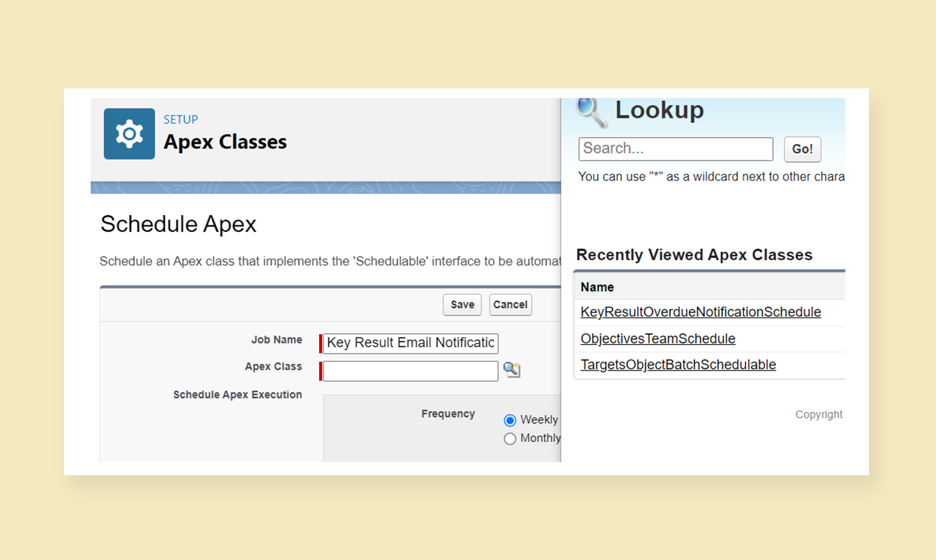Click the Job Name input field
The height and width of the screenshot is (560, 936).
coord(410,343)
